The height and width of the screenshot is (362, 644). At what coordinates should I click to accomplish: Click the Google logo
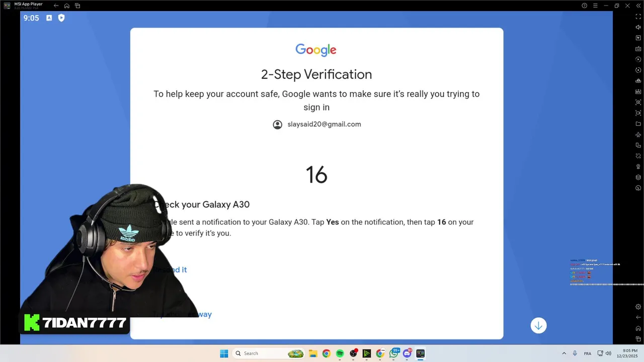click(316, 50)
